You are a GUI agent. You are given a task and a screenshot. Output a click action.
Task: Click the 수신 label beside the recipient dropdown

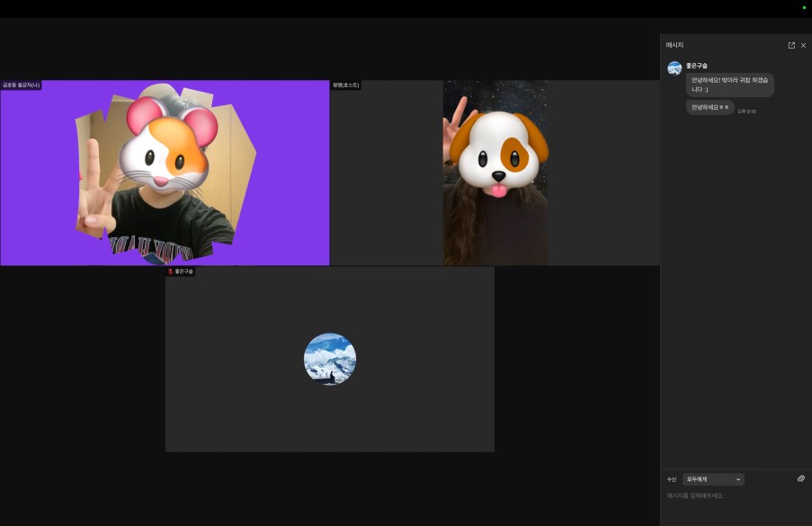tap(672, 479)
